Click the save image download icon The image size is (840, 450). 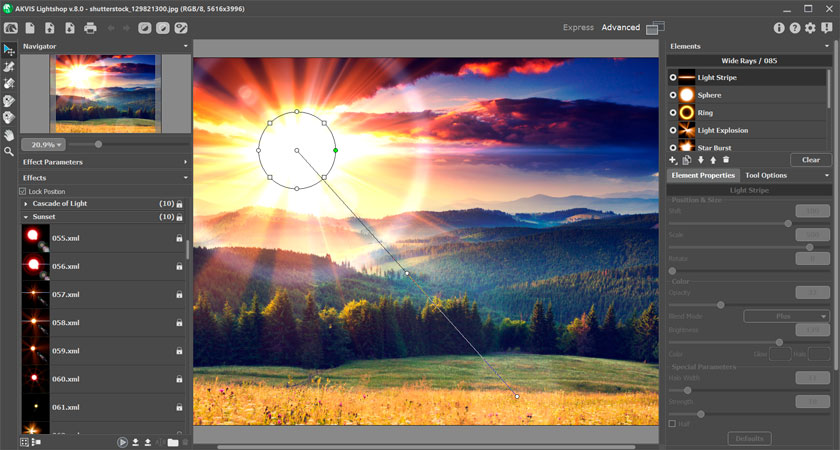[x=70, y=28]
